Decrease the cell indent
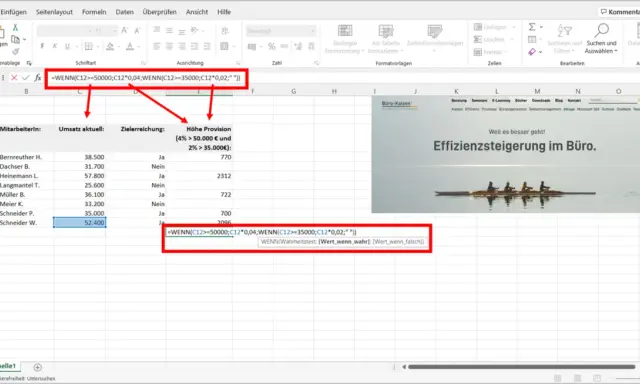640x384 pixels. [195, 46]
